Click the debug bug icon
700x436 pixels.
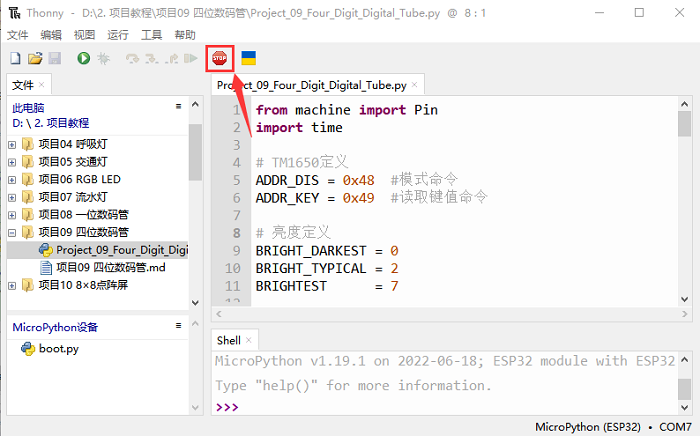[x=102, y=59]
